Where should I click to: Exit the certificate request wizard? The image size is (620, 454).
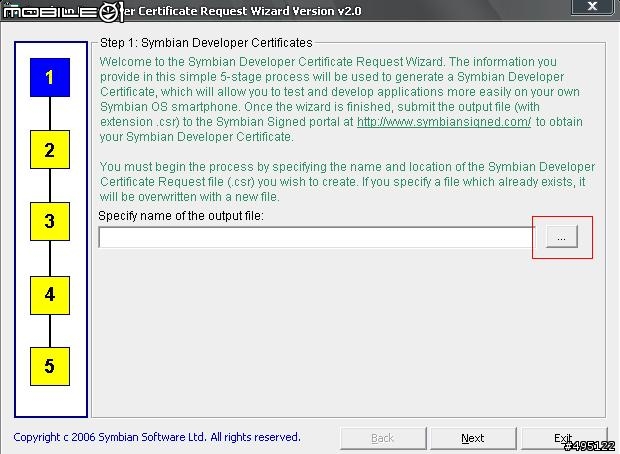coord(564,438)
